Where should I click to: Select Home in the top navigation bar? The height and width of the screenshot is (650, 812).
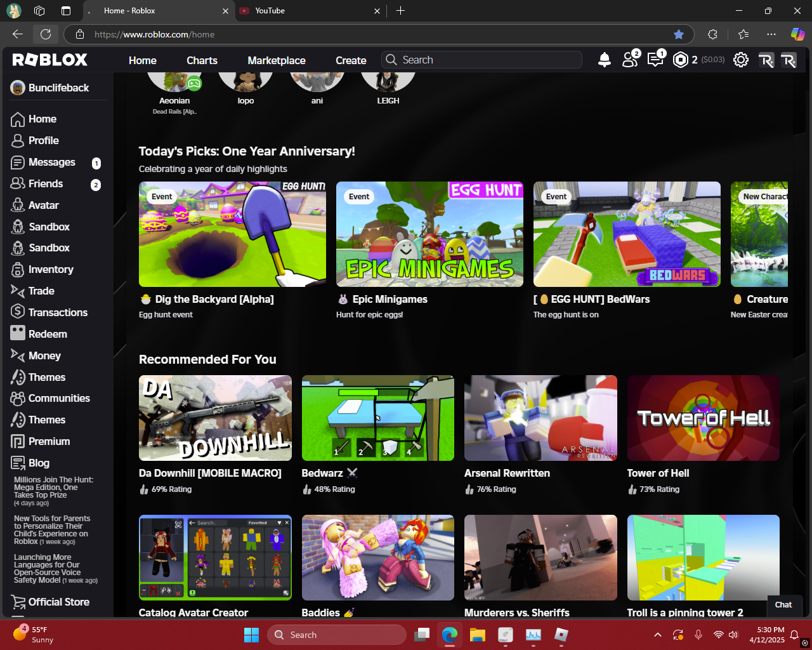tap(143, 60)
